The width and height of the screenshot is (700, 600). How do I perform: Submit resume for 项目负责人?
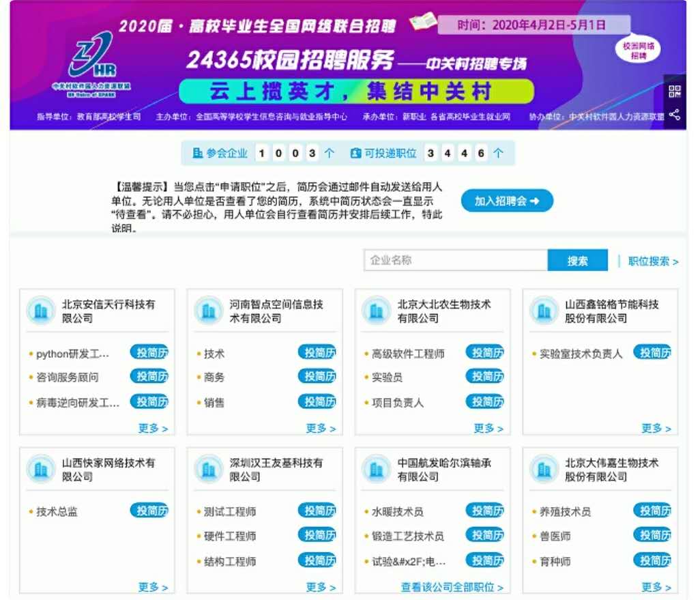pos(485,401)
